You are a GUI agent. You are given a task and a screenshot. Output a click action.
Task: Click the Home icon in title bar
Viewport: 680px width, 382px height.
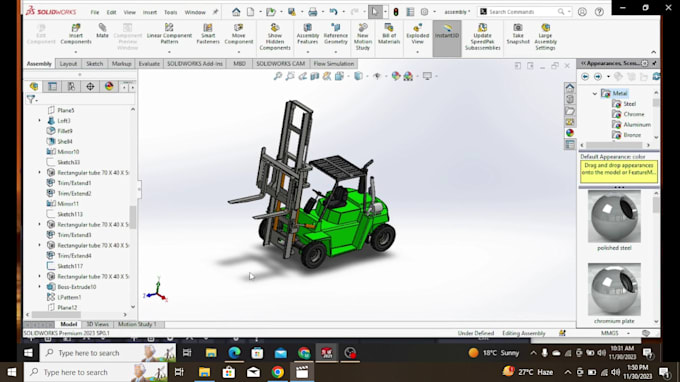point(236,12)
